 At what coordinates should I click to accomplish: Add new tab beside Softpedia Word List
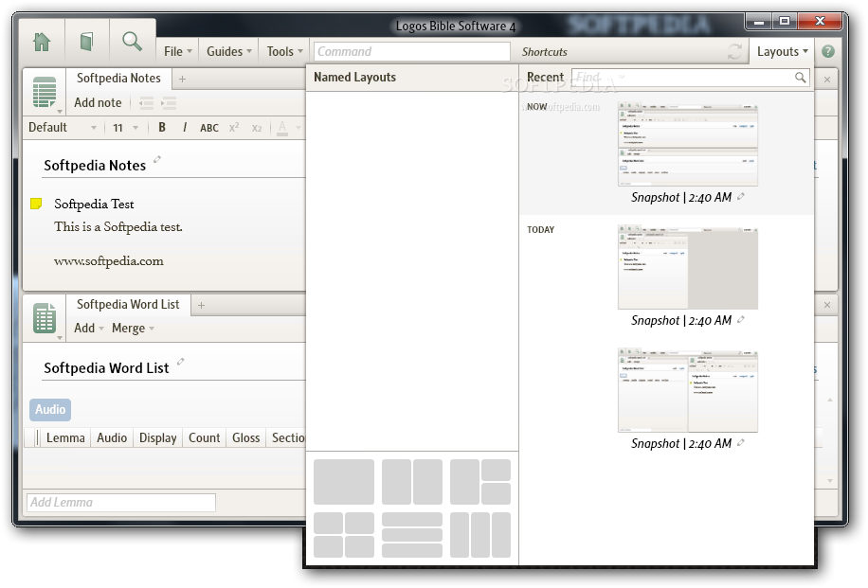coord(202,305)
